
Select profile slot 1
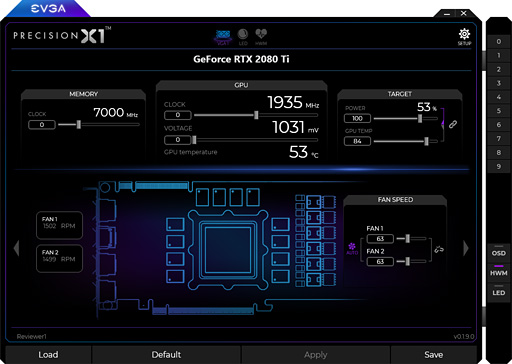[499, 55]
